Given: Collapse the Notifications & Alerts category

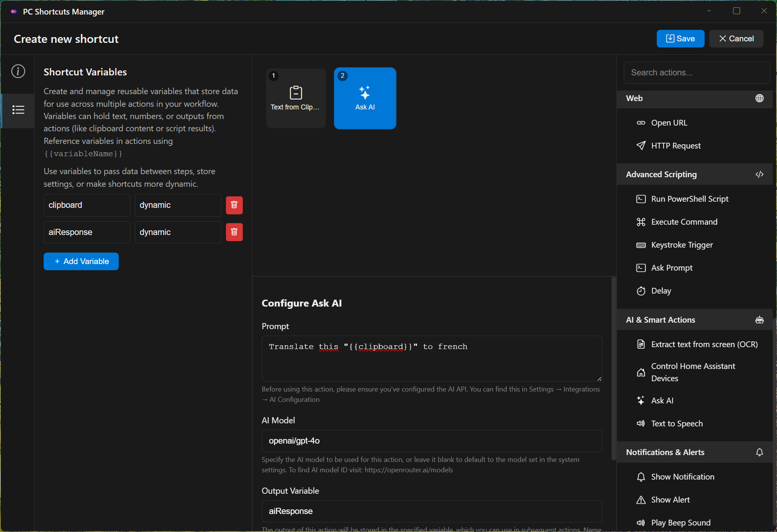Looking at the screenshot, I should click(x=694, y=452).
